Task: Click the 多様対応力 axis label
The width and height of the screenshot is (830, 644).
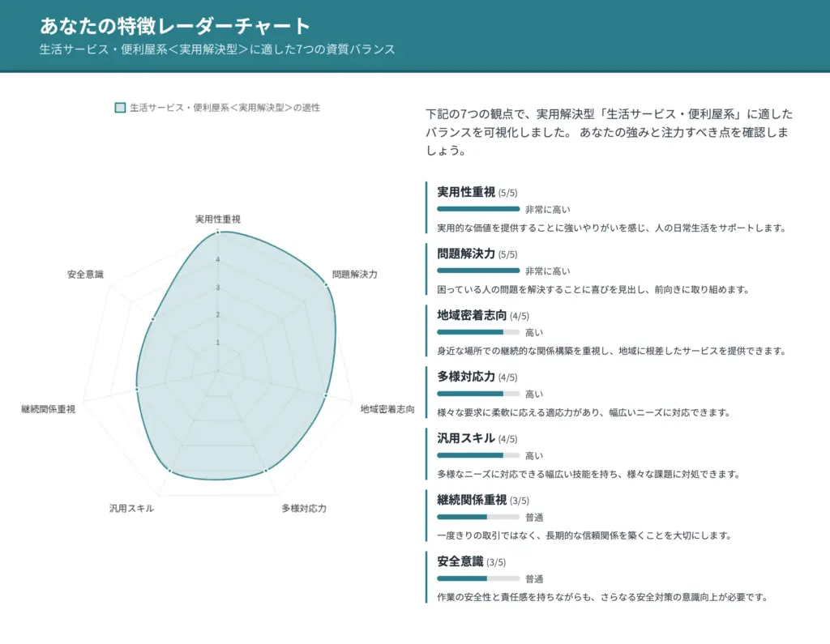Action: click(304, 508)
